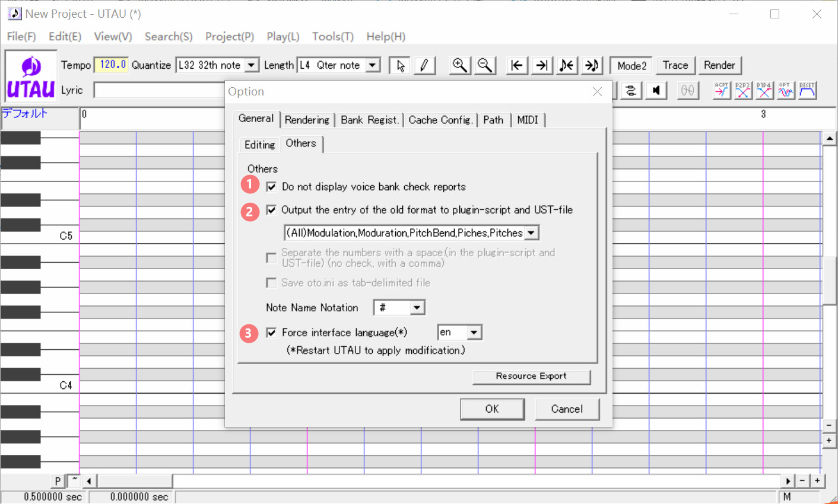Click the P2P3 crossfade icon
This screenshot has width=838, height=504.
coord(743,90)
